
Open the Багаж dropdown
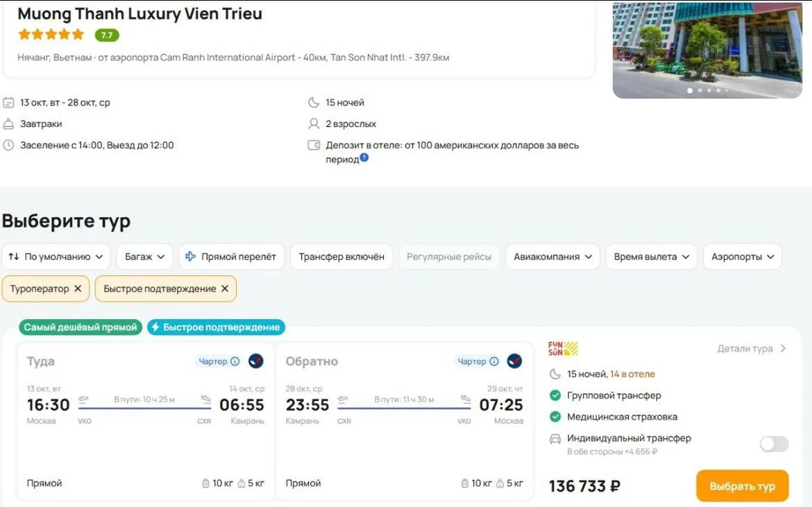(x=144, y=257)
